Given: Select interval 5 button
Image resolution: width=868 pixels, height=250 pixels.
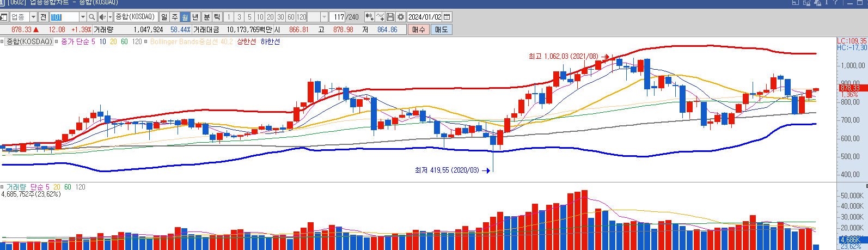Looking at the screenshot, I should point(249,17).
